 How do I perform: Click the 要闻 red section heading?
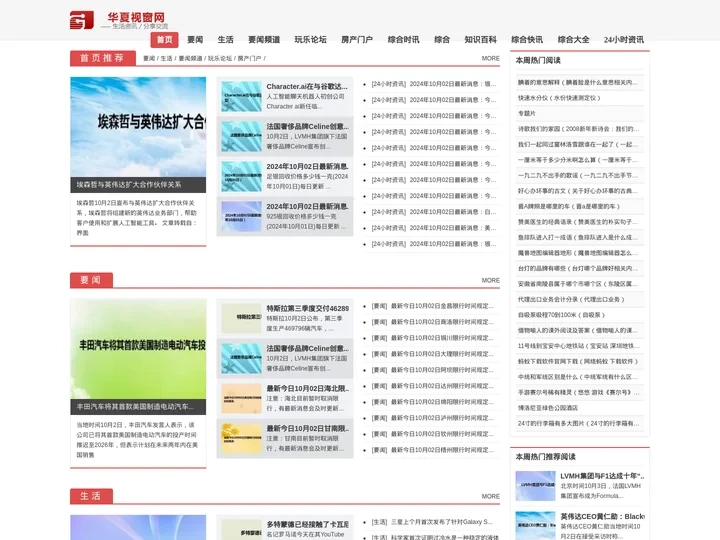91,280
